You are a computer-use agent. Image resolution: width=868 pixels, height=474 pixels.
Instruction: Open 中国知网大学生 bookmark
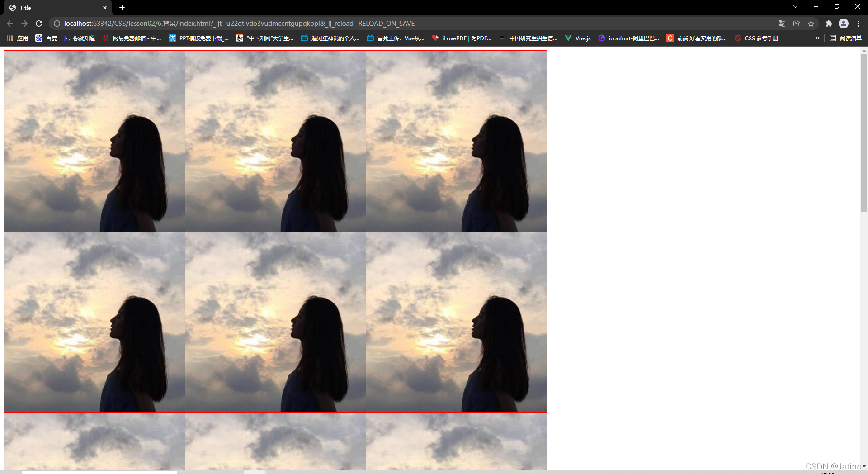[x=265, y=38]
